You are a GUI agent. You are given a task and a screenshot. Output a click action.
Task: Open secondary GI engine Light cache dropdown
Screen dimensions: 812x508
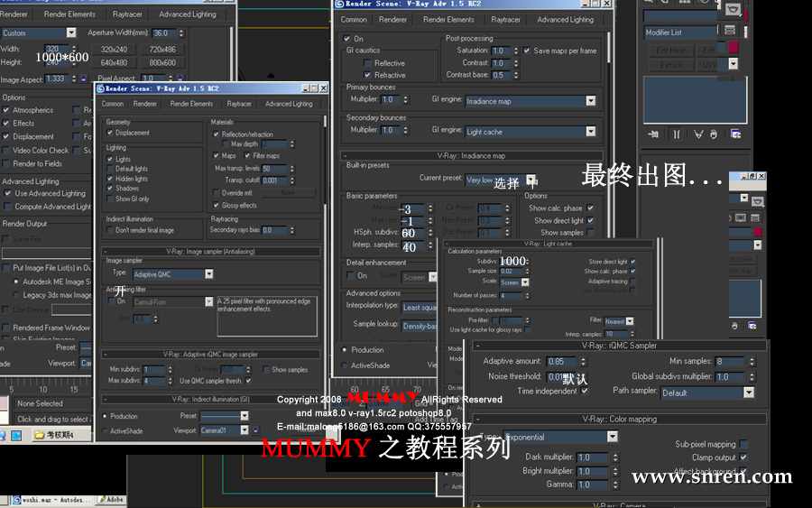(531, 132)
